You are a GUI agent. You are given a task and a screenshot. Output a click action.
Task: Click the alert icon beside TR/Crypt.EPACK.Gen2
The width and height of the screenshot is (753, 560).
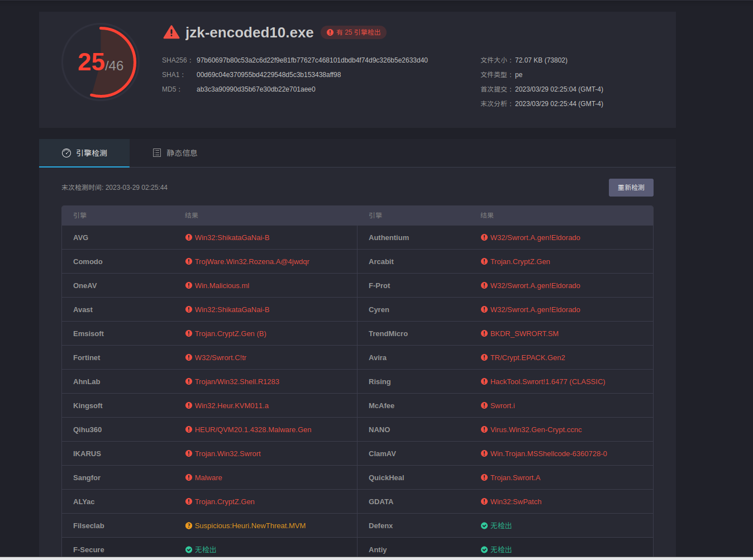point(484,357)
